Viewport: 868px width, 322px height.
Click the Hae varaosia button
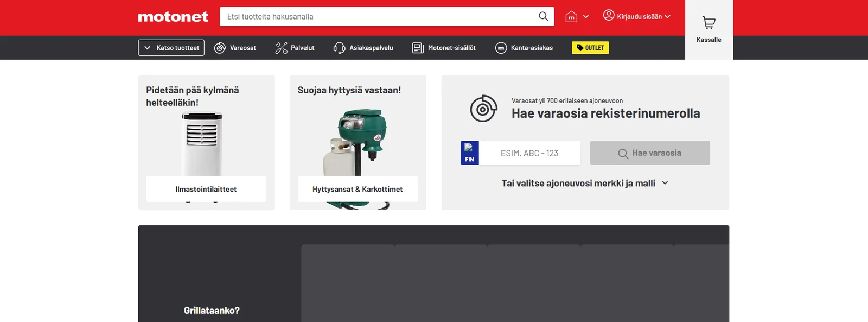click(x=650, y=153)
